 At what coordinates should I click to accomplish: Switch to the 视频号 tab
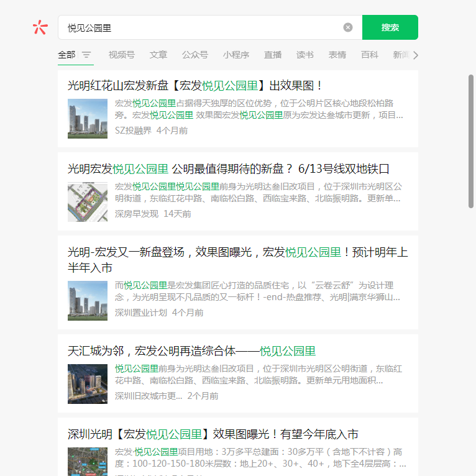point(121,55)
